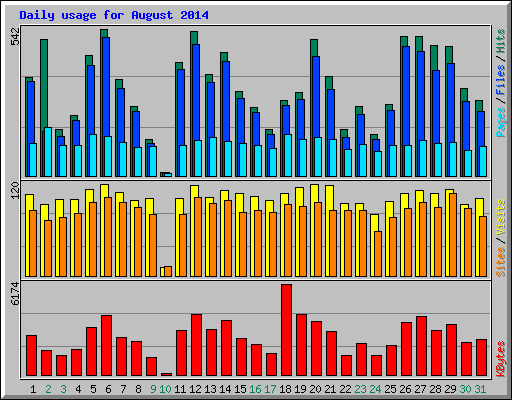Click day label '22' on x-axis

pos(346,389)
